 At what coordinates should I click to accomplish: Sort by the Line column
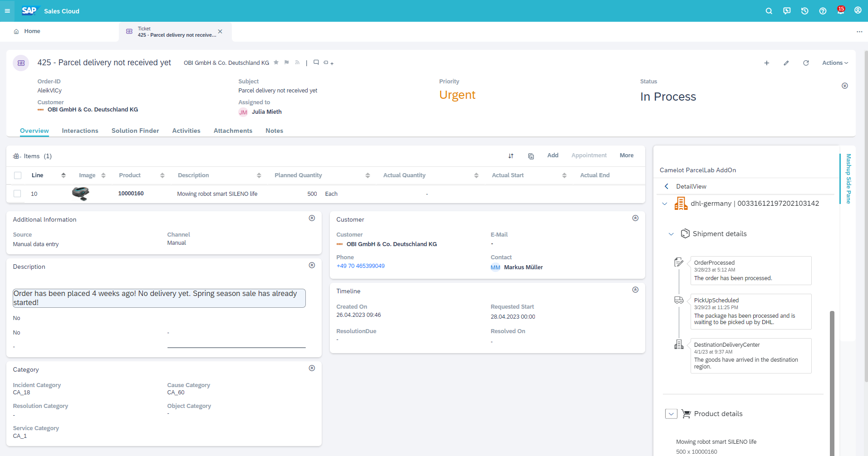(64, 175)
